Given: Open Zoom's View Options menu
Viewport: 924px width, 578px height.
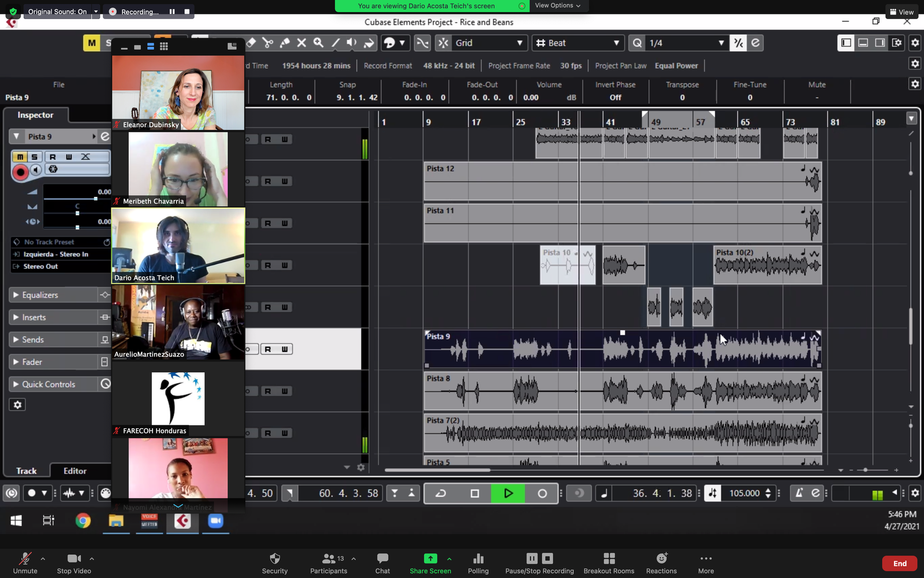Looking at the screenshot, I should 557,6.
